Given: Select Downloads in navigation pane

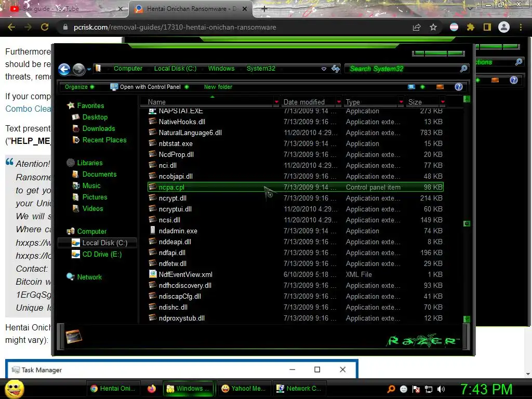Looking at the screenshot, I should coord(98,129).
